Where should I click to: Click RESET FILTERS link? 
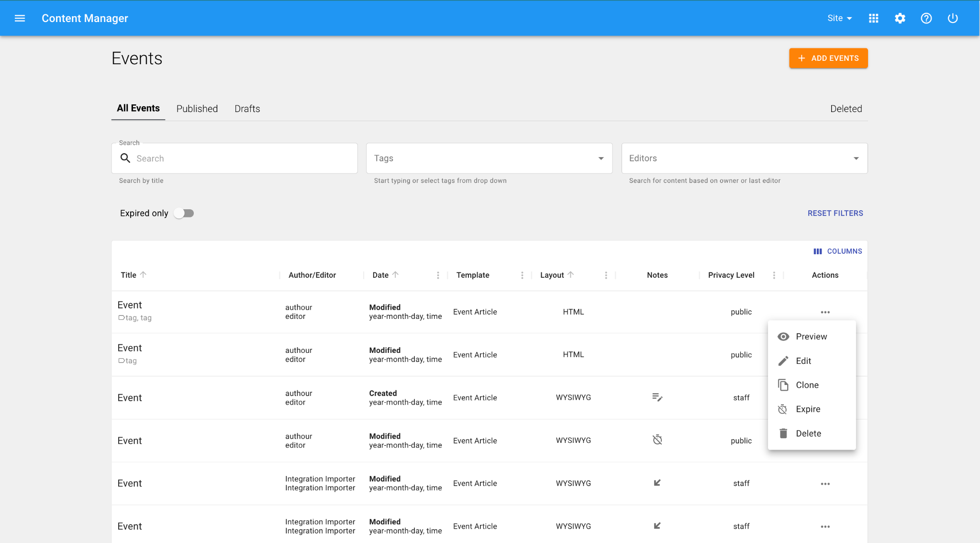tap(835, 214)
